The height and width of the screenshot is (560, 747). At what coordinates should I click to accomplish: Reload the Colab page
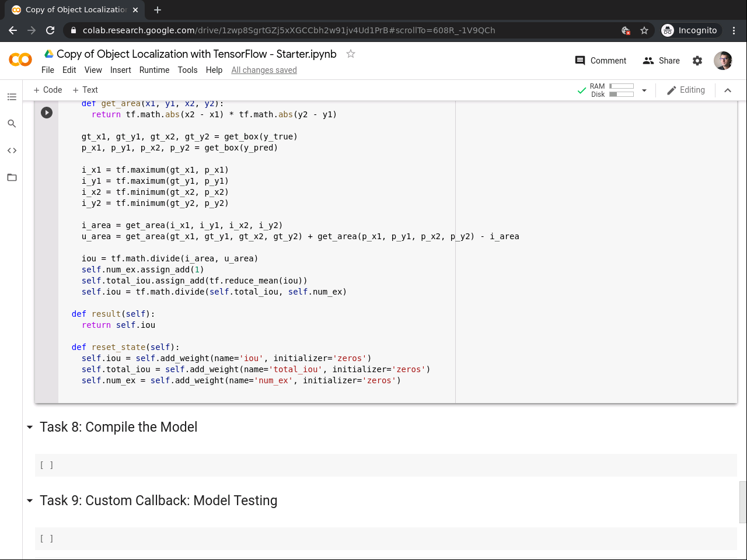tap(50, 30)
